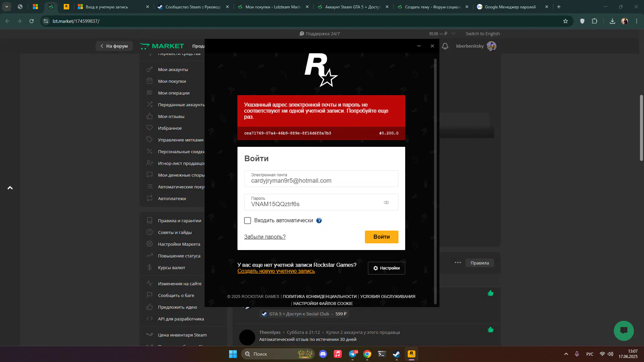The width and height of the screenshot is (644, 362).
Task: Click the Повышение статуса trend icon
Action: 150,256
